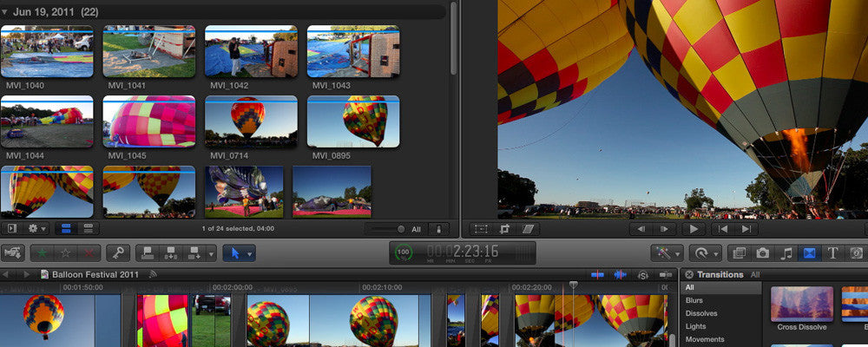This screenshot has height=347, width=868.
Task: Open the Import from Camera tool
Action: pos(13,253)
